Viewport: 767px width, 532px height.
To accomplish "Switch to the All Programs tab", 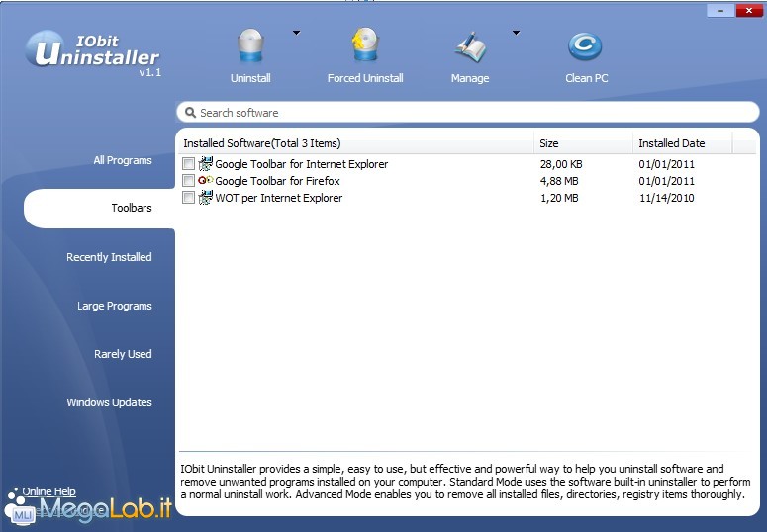I will 123,160.
